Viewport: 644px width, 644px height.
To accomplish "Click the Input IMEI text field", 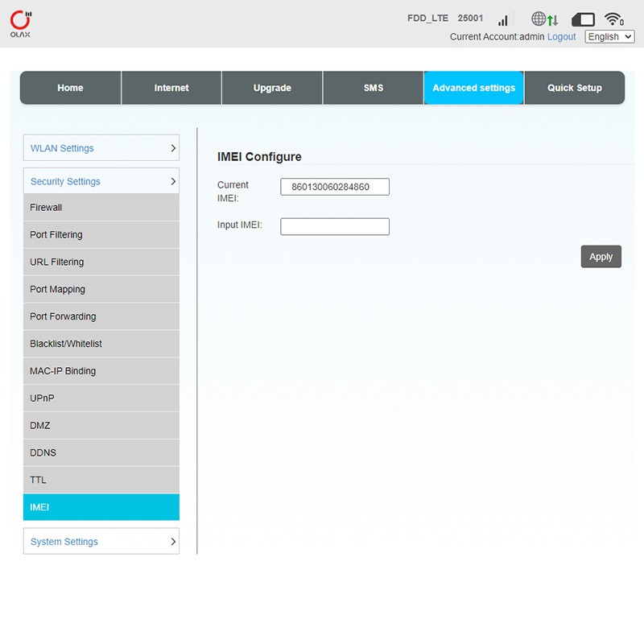I will [335, 227].
